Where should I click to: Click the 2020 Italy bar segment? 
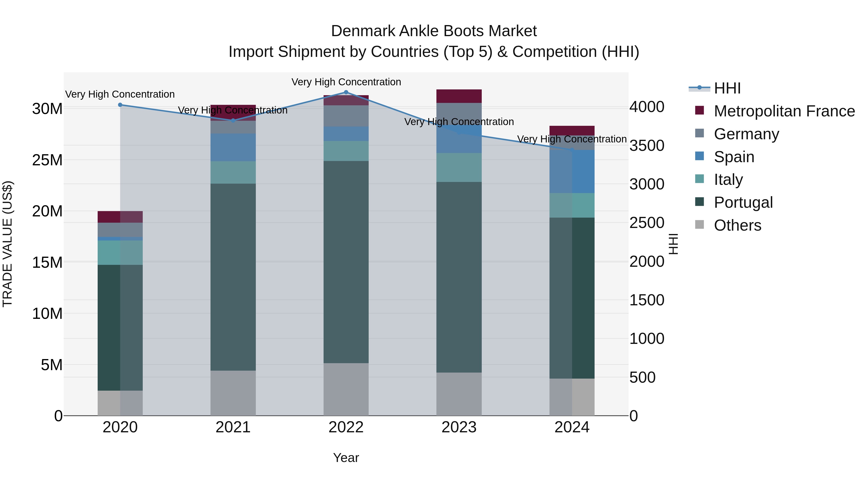120,253
